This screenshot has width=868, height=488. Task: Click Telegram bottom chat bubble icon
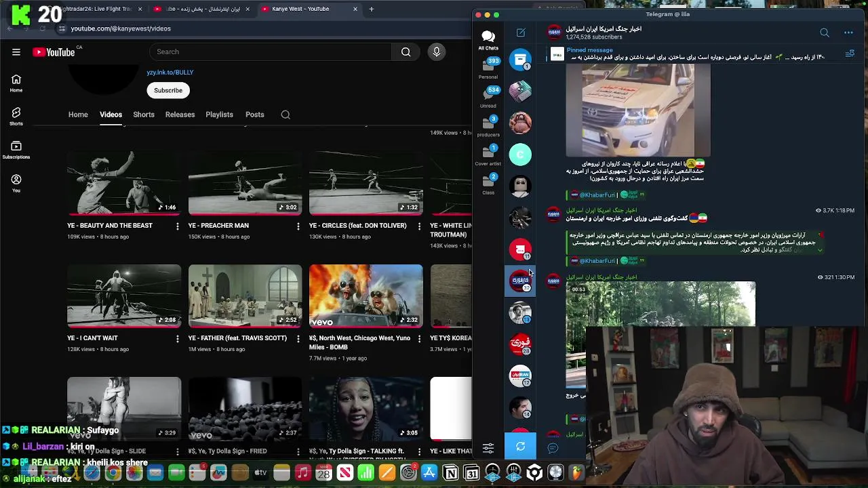click(x=553, y=447)
